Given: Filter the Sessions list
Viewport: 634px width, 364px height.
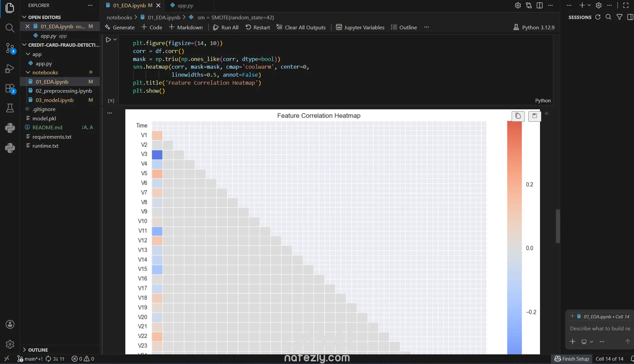Looking at the screenshot, I should click(x=619, y=17).
